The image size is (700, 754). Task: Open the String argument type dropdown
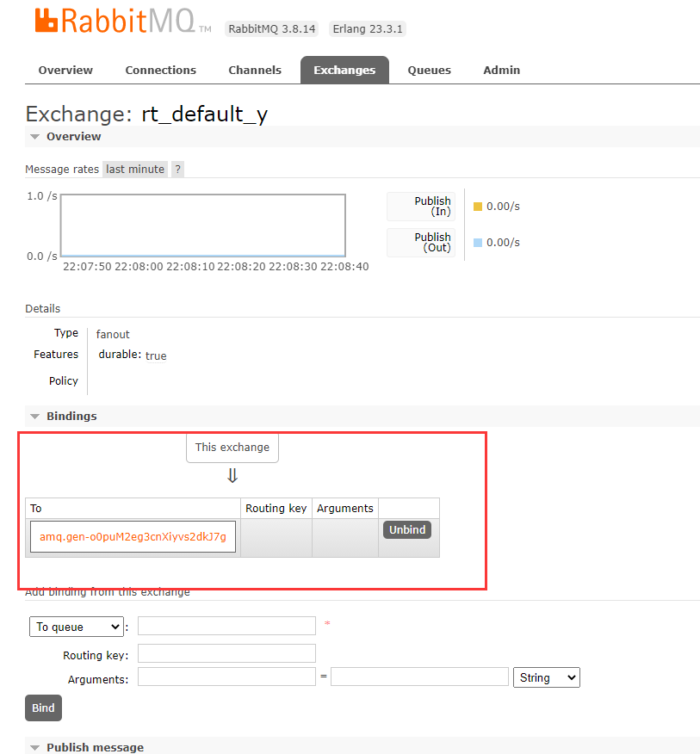[547, 677]
